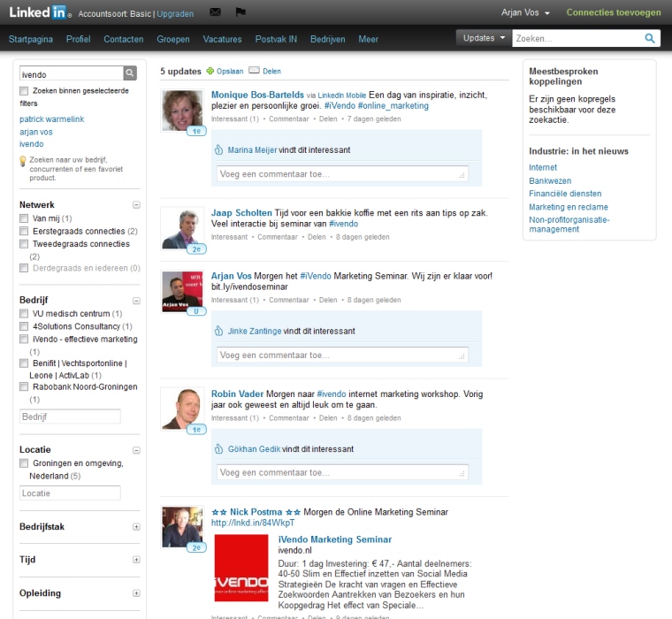This screenshot has width=672, height=619.
Task: Check 'iVendo - effectieve marketing' filter
Action: tap(24, 339)
